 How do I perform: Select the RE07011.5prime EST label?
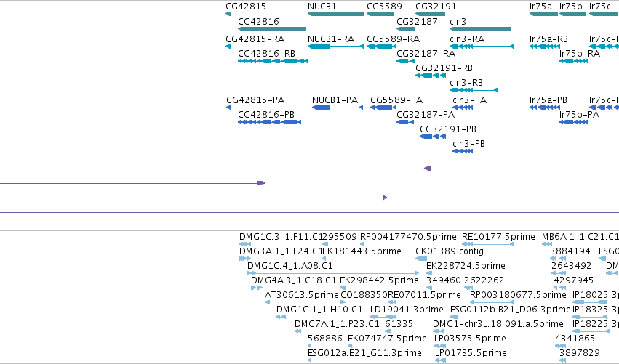point(424,296)
